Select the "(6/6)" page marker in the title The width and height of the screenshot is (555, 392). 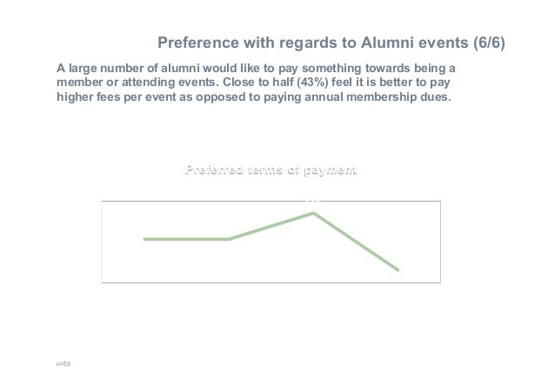pos(489,43)
